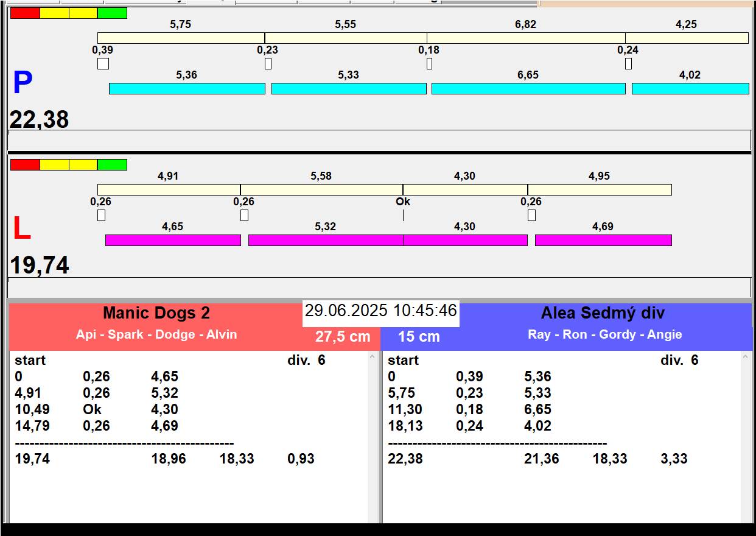This screenshot has width=756, height=536.
Task: Click the green start light in lane P
Action: (x=112, y=13)
